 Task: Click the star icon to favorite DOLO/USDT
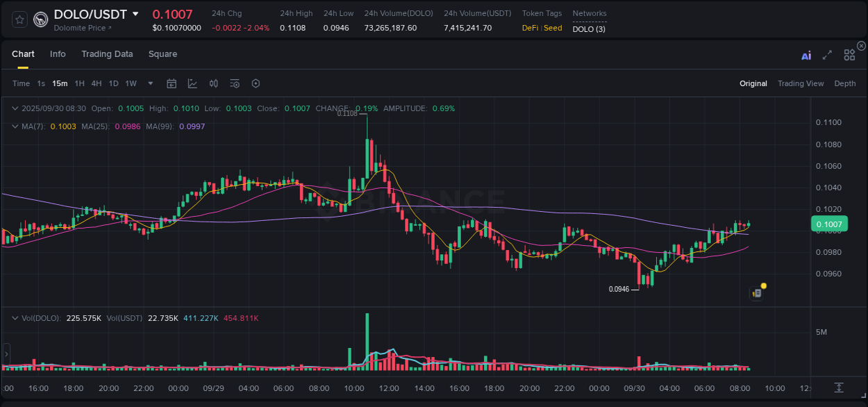(x=19, y=20)
